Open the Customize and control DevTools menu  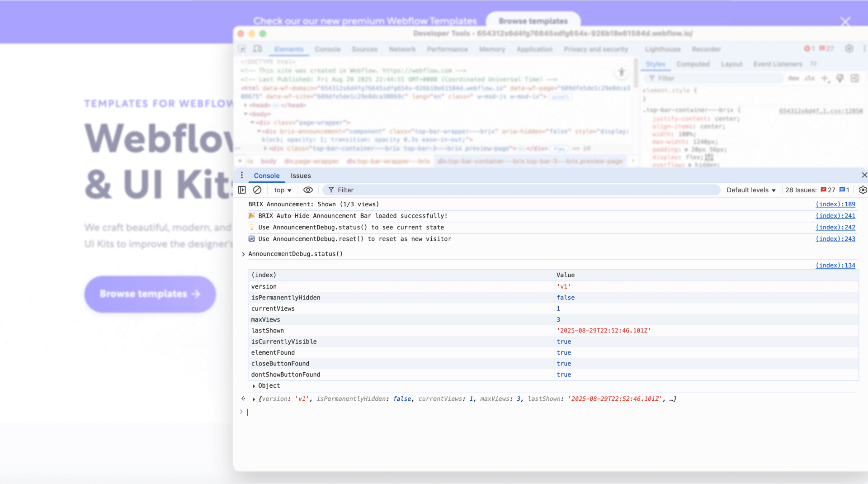(x=864, y=49)
